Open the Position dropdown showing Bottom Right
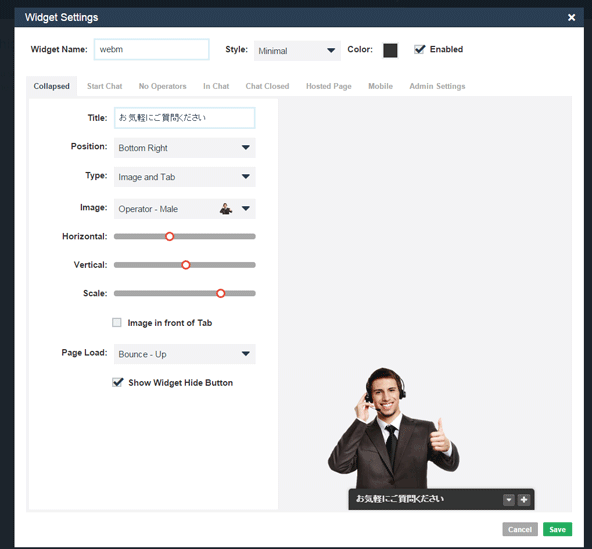Viewport: 592px width, 549px height. (185, 148)
